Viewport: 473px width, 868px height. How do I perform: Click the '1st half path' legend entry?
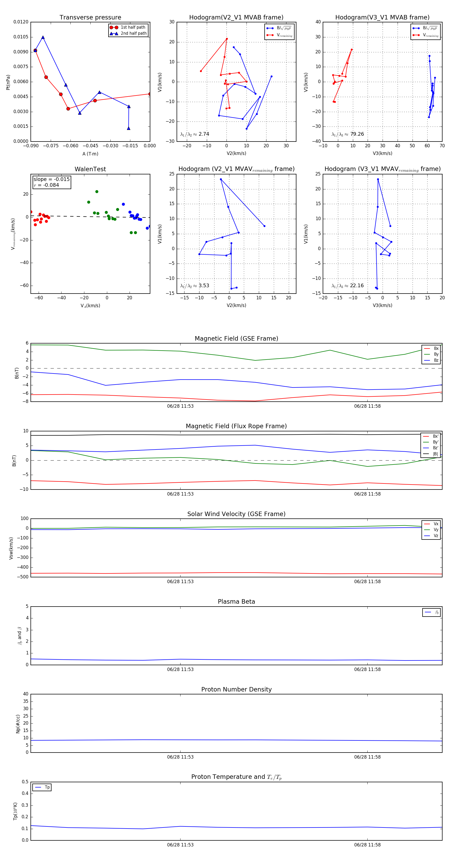[128, 27]
